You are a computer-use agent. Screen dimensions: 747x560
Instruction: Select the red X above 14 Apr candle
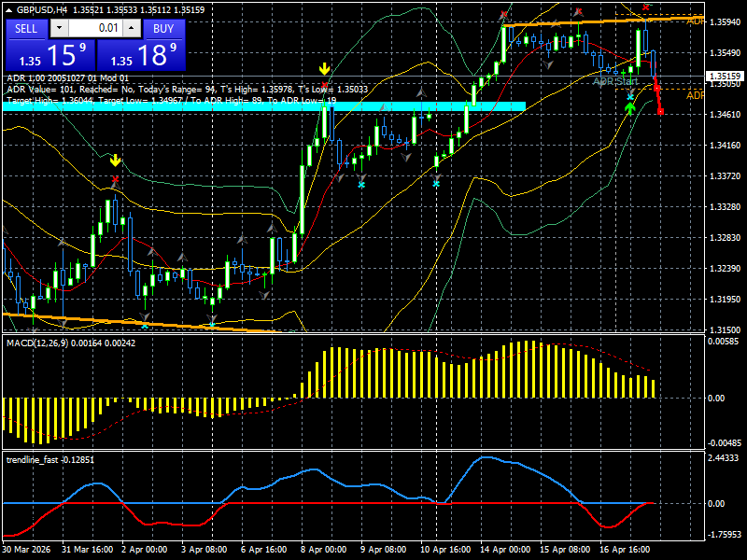pyautogui.click(x=503, y=15)
